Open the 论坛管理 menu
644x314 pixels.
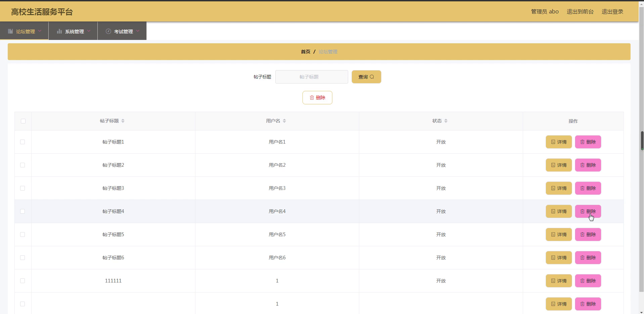pyautogui.click(x=24, y=31)
